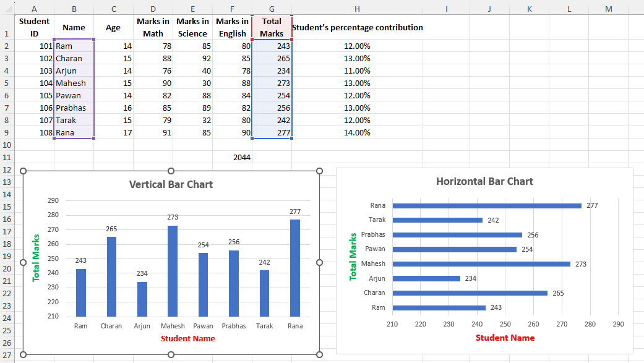Click the Marks in Science header cell
This screenshot has width=644, height=363.
[x=192, y=27]
